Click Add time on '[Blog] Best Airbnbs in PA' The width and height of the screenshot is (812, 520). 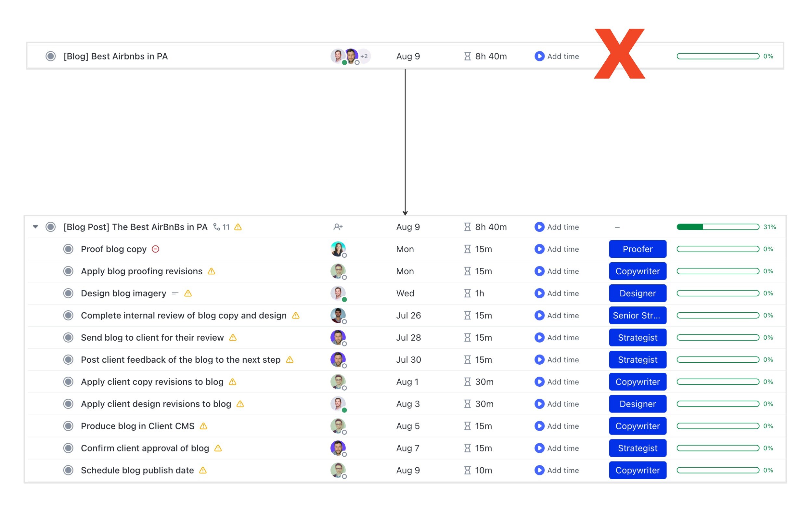point(563,57)
